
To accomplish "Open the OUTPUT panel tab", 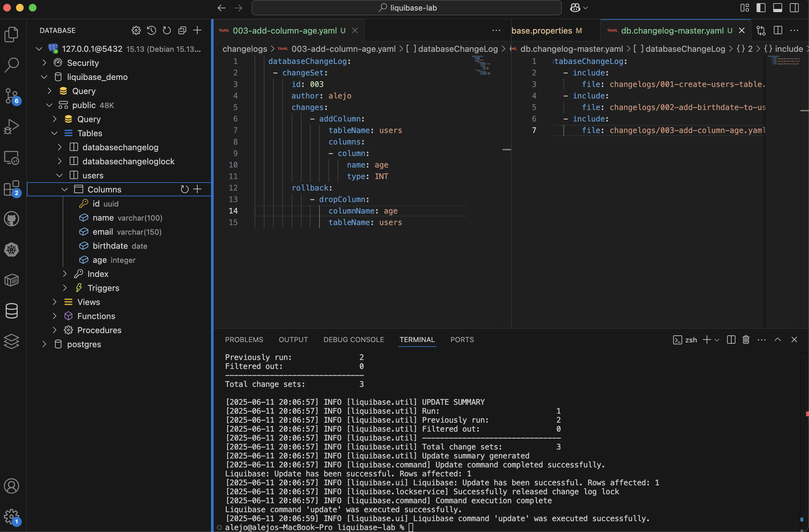I will [293, 340].
